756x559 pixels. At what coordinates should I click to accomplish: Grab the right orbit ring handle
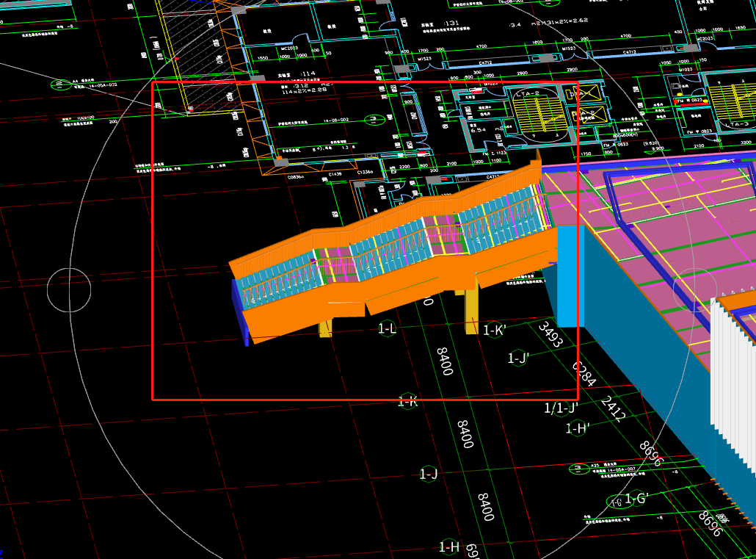click(x=695, y=290)
